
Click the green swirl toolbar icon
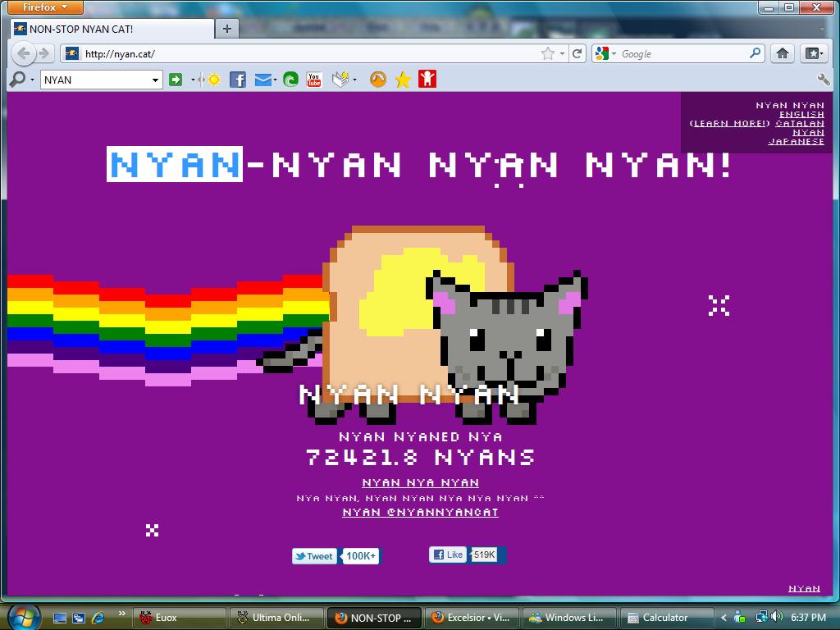coord(291,80)
